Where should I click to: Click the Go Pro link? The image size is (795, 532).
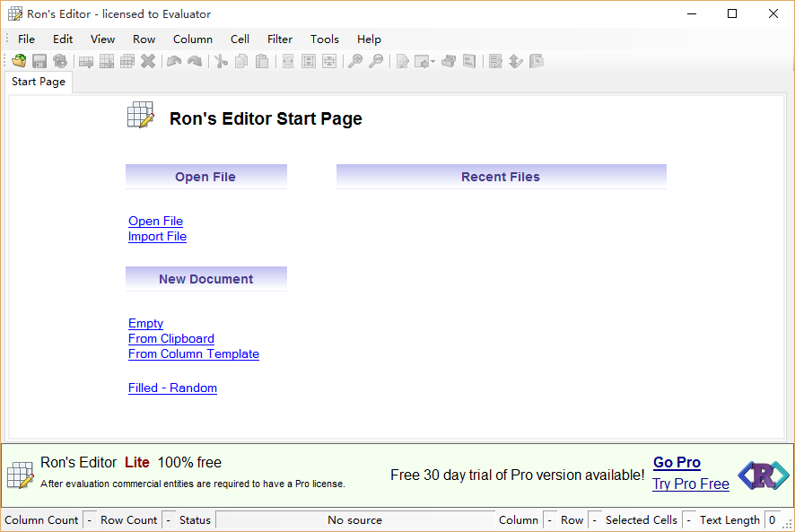pyautogui.click(x=677, y=463)
